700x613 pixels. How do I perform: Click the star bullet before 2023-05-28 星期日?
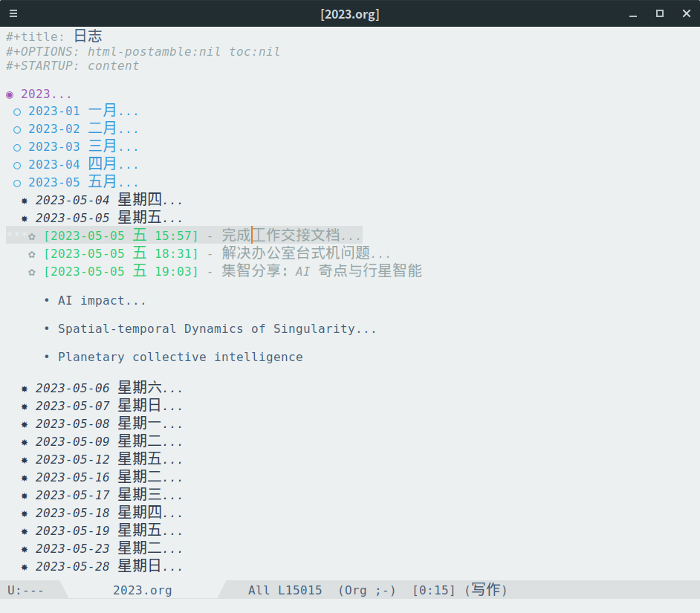(25, 568)
